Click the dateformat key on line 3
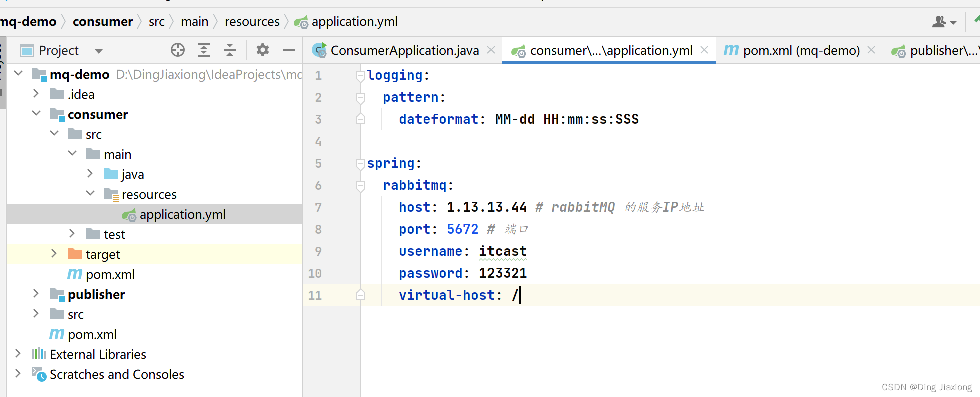Image resolution: width=980 pixels, height=397 pixels. pyautogui.click(x=439, y=119)
